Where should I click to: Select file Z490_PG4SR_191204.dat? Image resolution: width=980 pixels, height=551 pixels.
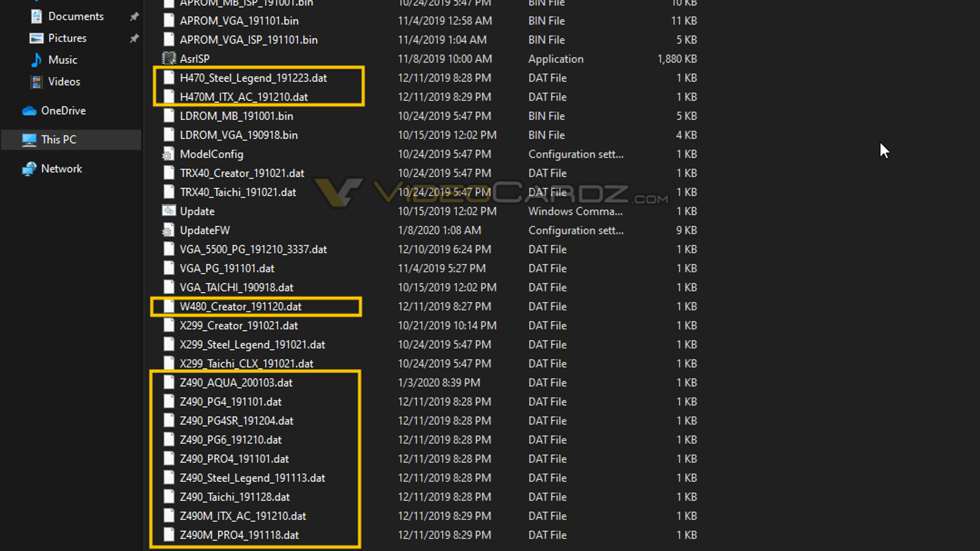pos(236,421)
